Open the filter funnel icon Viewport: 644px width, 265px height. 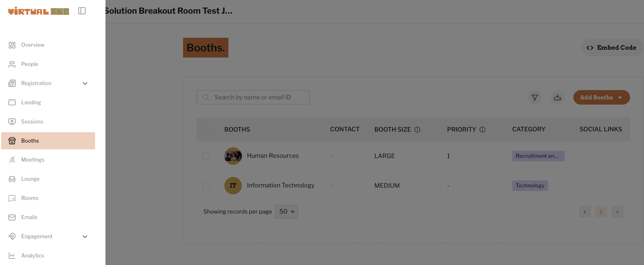point(535,97)
